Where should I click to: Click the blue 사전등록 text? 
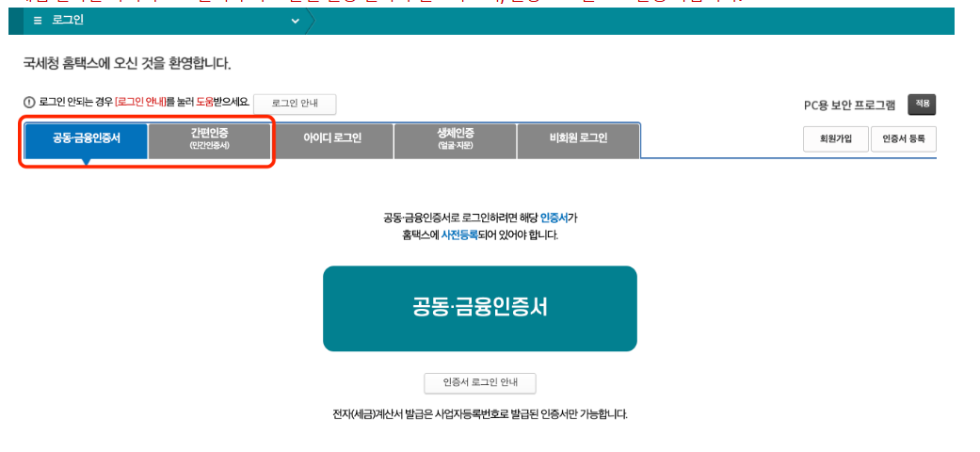(x=459, y=236)
